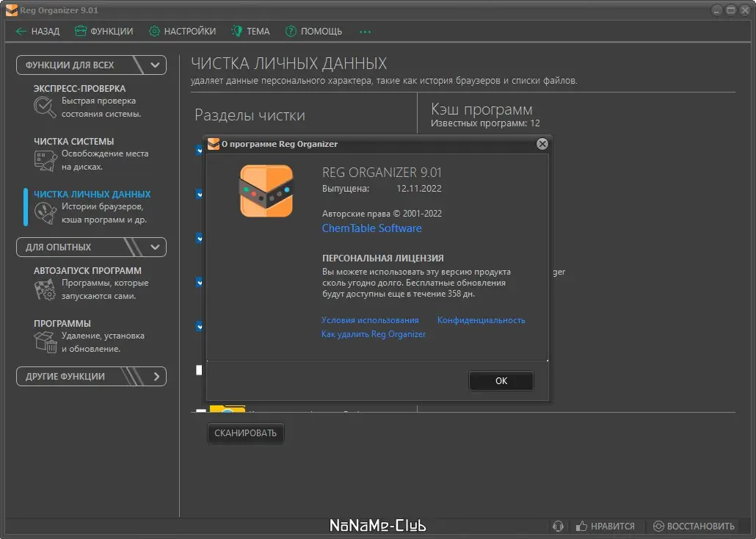Open the ПРОГРАММЫ box and trash icon
The width and height of the screenshot is (756, 539).
[46, 342]
